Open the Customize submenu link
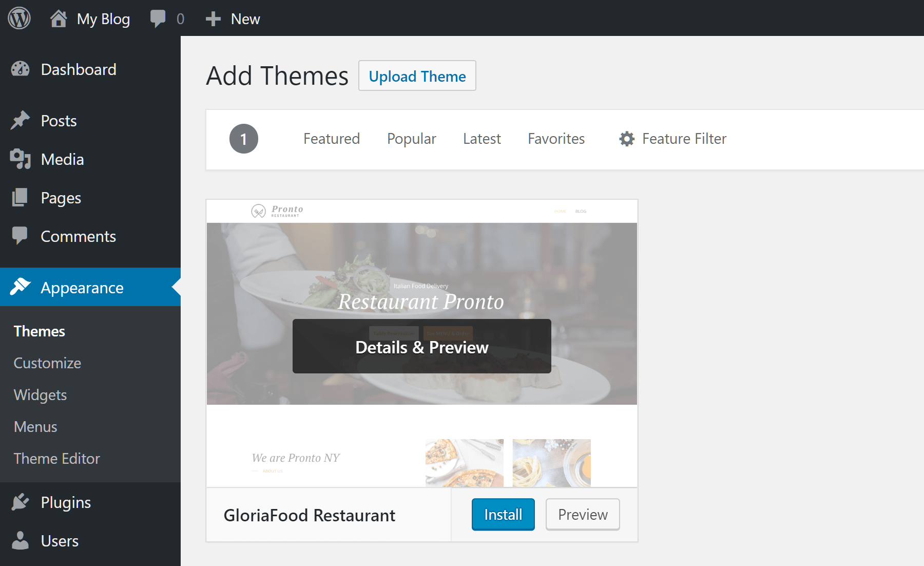 pos(47,363)
